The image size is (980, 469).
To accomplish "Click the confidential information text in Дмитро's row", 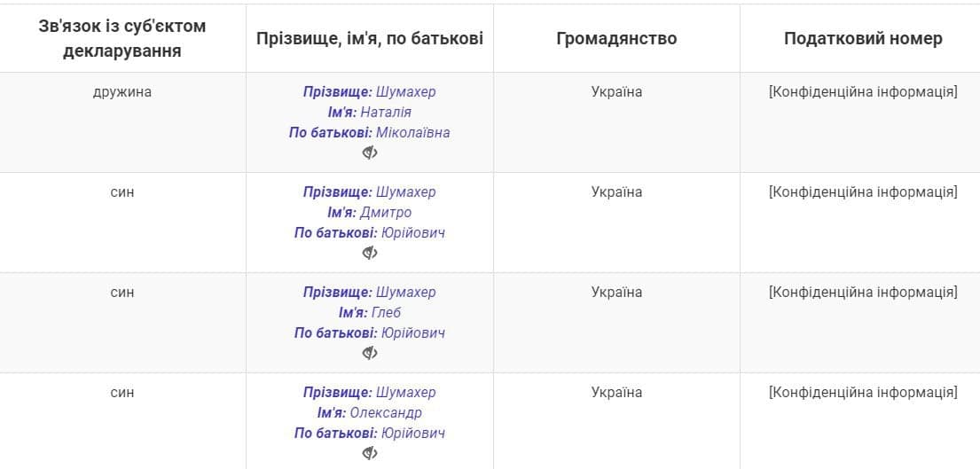I will [x=863, y=192].
